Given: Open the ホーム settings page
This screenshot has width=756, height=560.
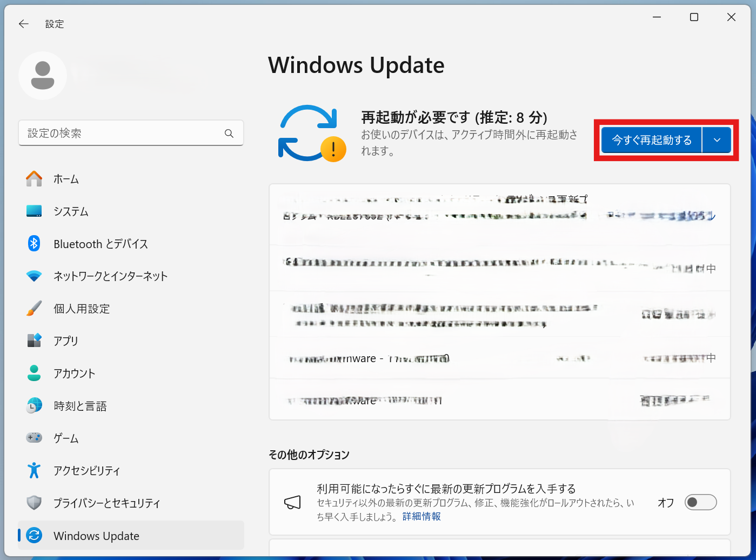Looking at the screenshot, I should coord(131,179).
